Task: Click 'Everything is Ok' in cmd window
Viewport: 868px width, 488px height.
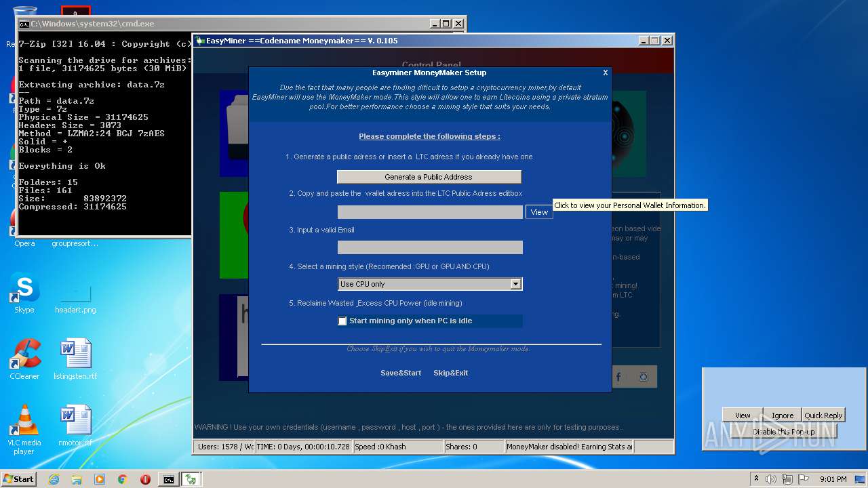Action: tap(62, 166)
